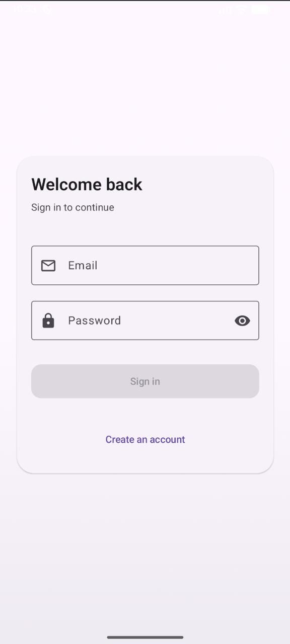Focus the Email input field

coord(145,266)
